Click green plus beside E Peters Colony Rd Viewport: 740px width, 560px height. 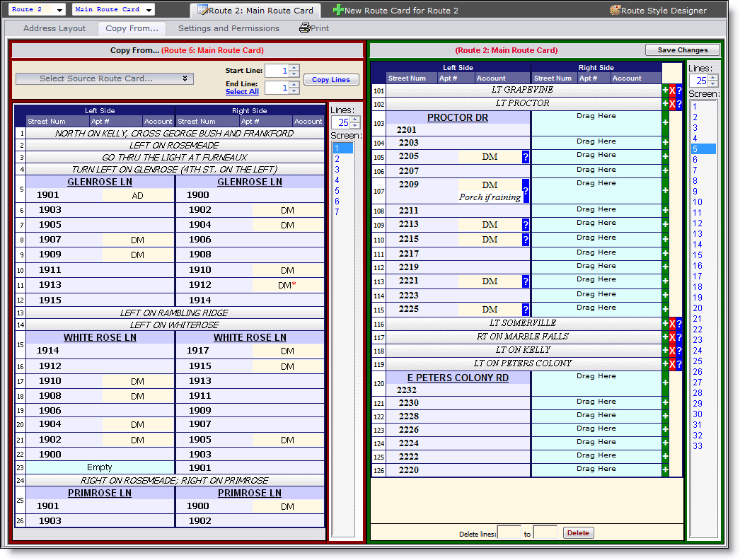pos(665,383)
